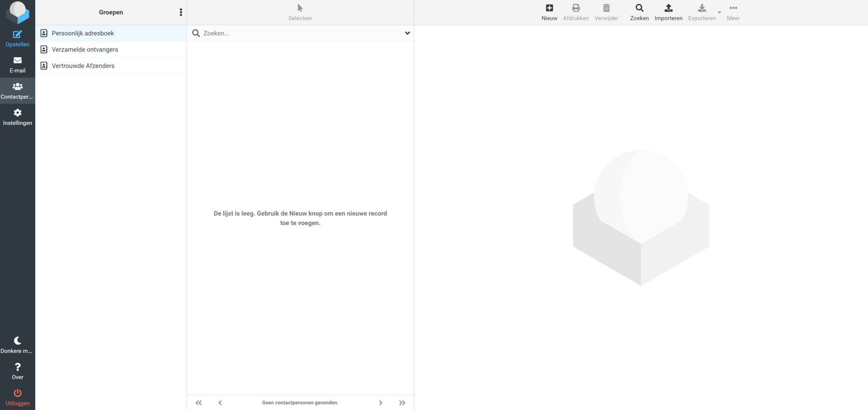Click the Groepen header title

click(111, 12)
